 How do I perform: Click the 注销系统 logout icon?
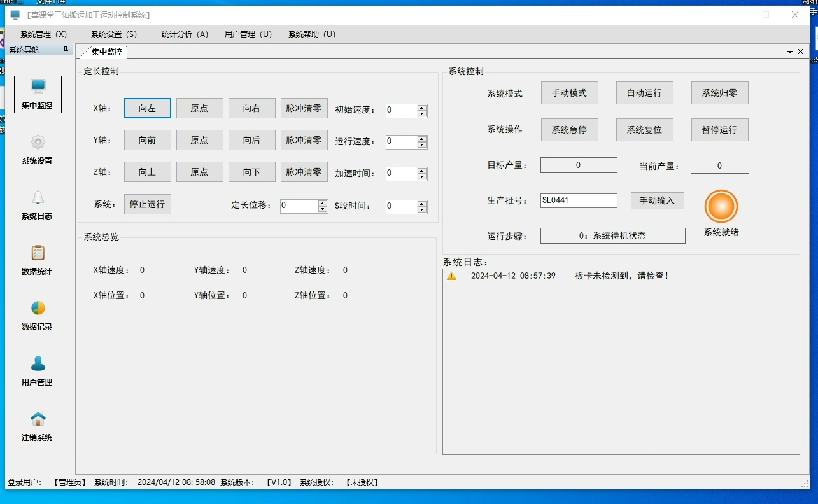(38, 419)
